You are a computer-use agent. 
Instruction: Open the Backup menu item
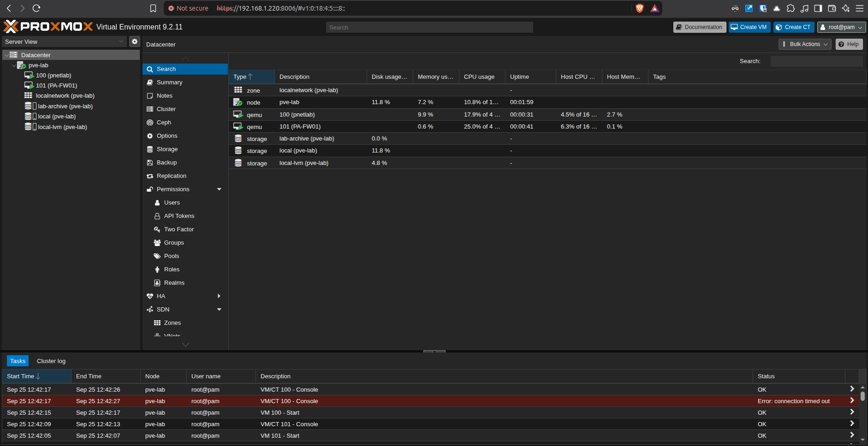coord(185,163)
